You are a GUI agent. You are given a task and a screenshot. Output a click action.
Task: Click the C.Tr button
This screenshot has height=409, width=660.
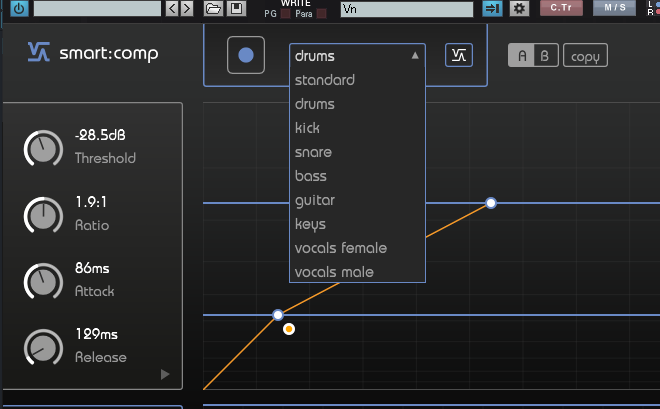(x=561, y=8)
